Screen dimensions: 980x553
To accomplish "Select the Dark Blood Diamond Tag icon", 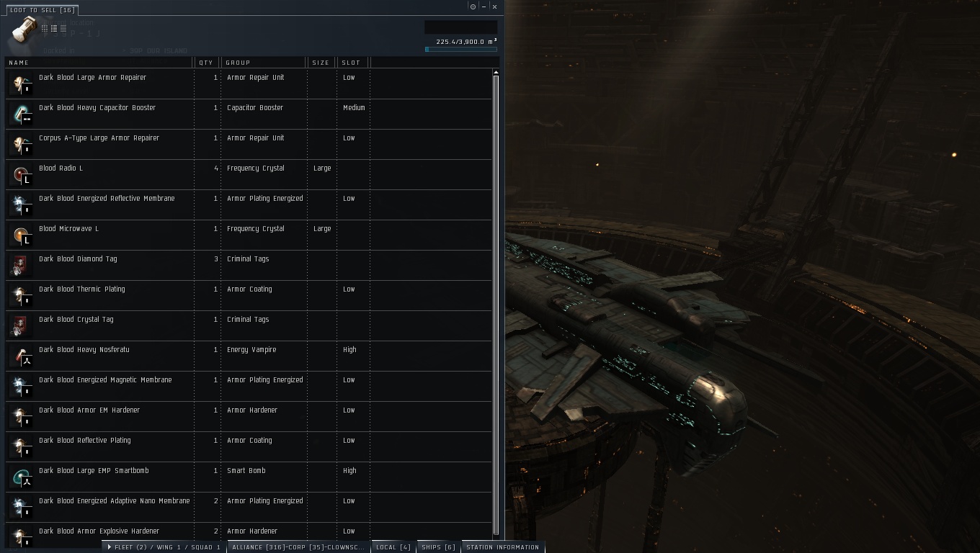I will tap(21, 266).
